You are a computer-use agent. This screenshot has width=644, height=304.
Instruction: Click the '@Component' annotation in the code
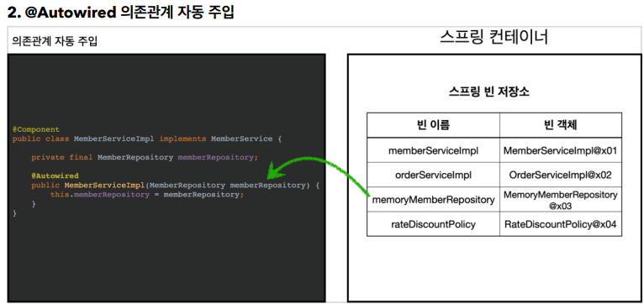point(36,129)
